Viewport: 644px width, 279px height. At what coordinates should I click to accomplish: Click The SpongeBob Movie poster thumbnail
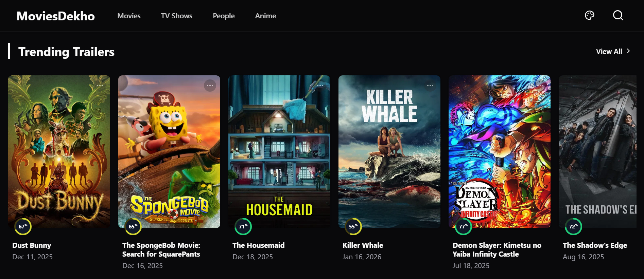pyautogui.click(x=169, y=152)
